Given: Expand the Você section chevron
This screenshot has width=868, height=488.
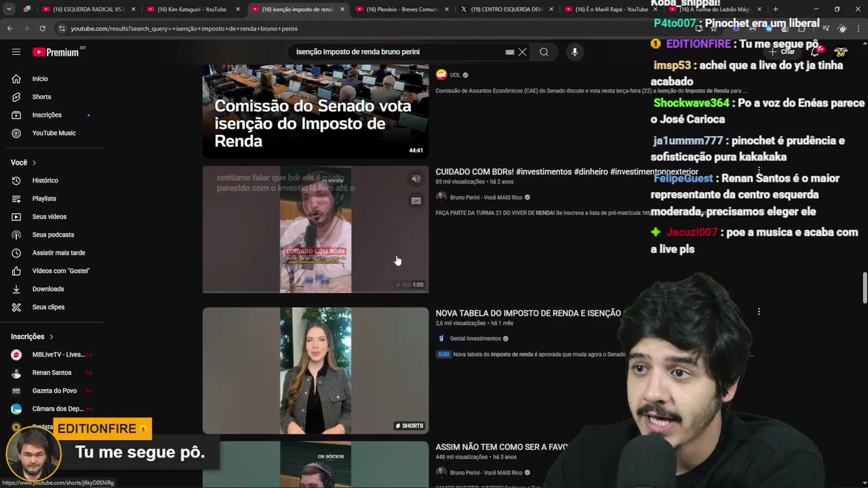Looking at the screenshot, I should point(34,163).
